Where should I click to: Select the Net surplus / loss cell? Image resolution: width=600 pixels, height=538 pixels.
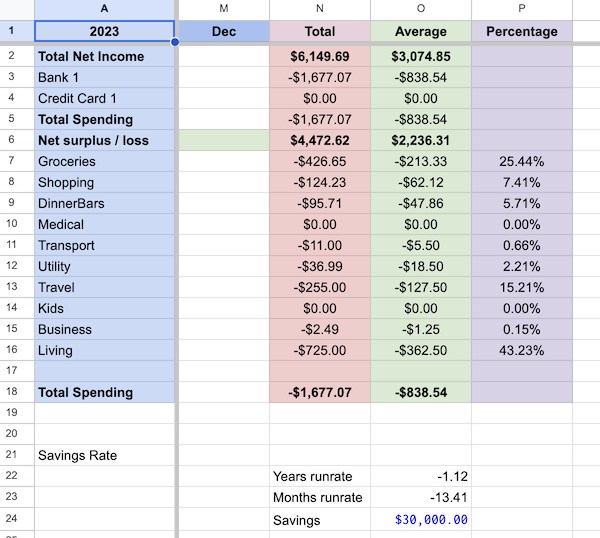click(104, 140)
